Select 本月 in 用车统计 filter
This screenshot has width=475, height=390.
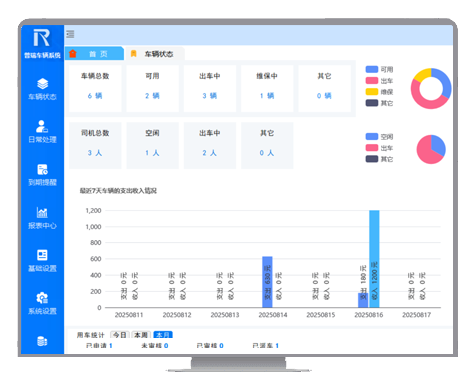(163, 335)
